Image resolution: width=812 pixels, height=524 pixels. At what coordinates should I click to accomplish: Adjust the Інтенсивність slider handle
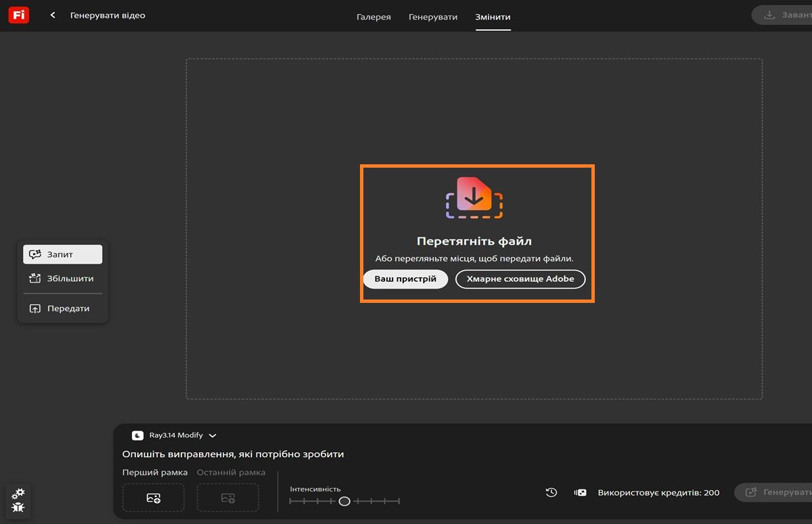(344, 501)
